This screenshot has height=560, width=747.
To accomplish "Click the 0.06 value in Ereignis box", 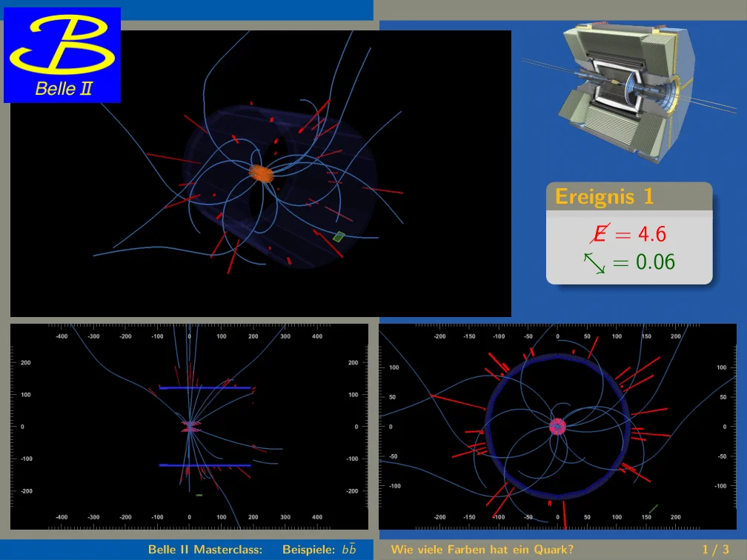I will coord(655,262).
